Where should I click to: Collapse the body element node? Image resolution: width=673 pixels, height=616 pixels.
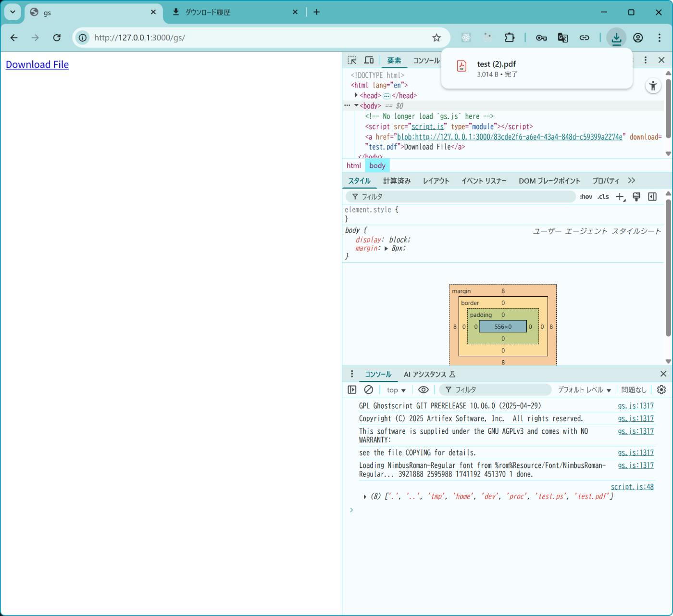[356, 105]
